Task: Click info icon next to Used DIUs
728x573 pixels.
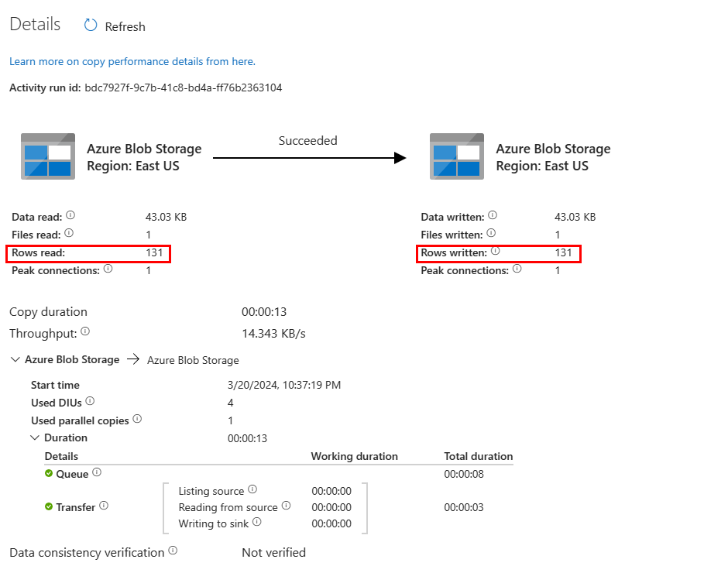Action: (90, 401)
